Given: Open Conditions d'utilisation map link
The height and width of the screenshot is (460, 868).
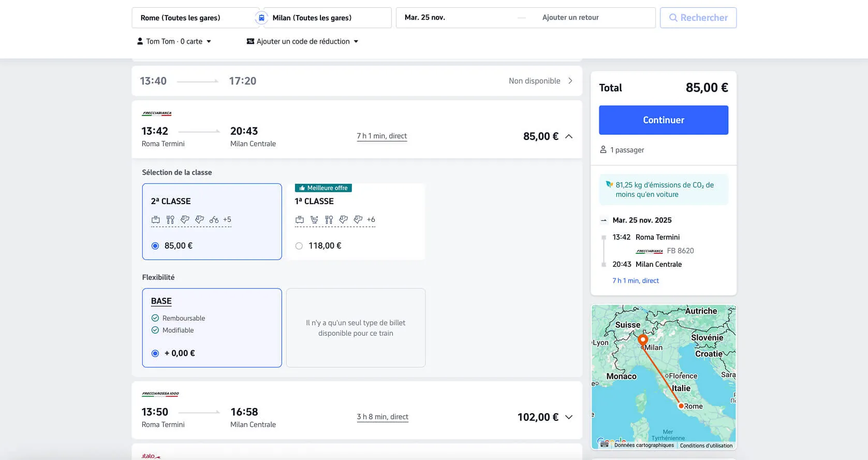Looking at the screenshot, I should coord(707,445).
